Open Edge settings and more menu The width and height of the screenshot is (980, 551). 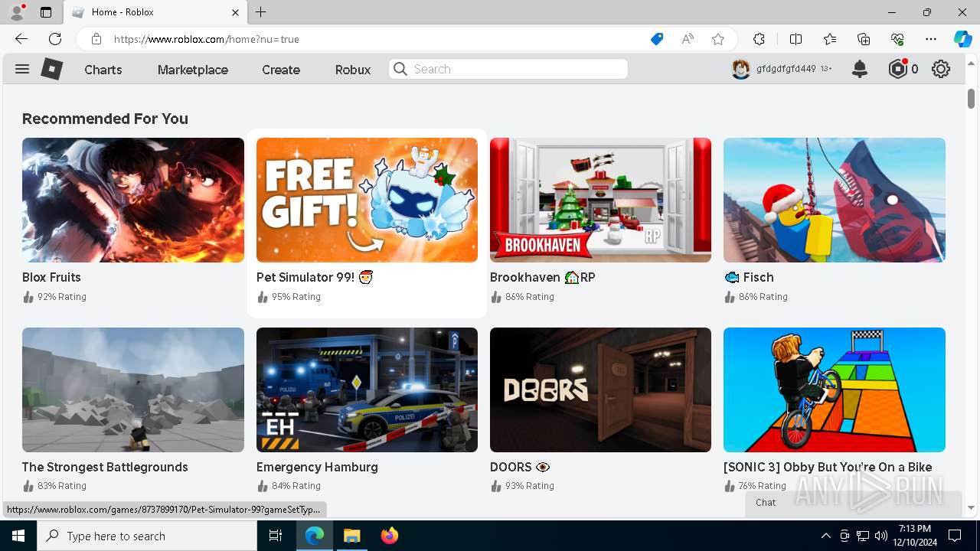(931, 39)
